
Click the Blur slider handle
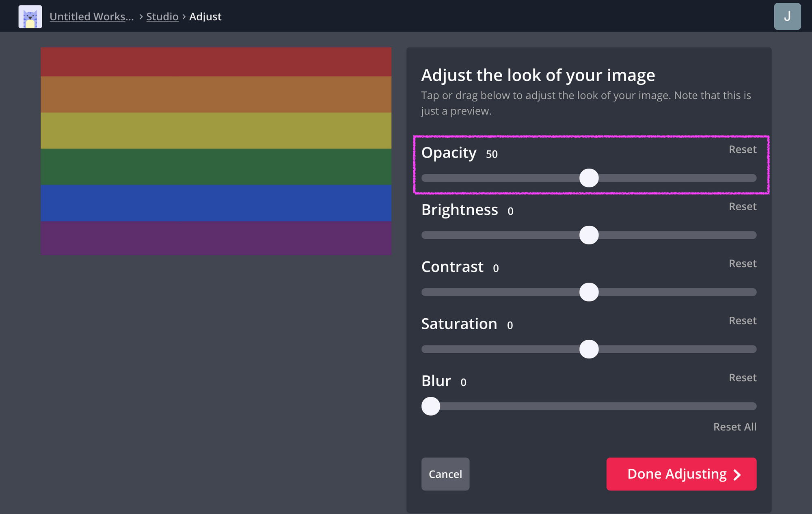coord(431,406)
